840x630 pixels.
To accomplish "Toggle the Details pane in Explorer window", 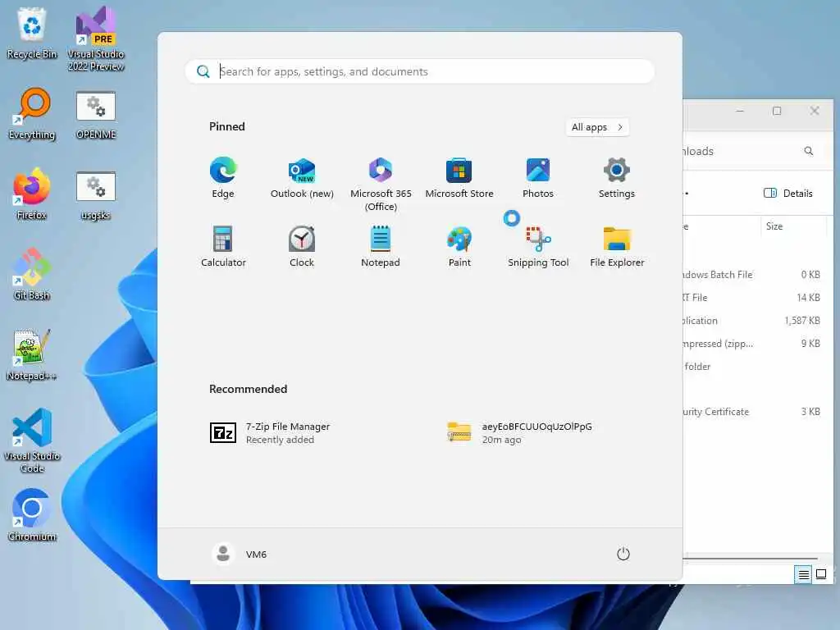I will coord(787,194).
